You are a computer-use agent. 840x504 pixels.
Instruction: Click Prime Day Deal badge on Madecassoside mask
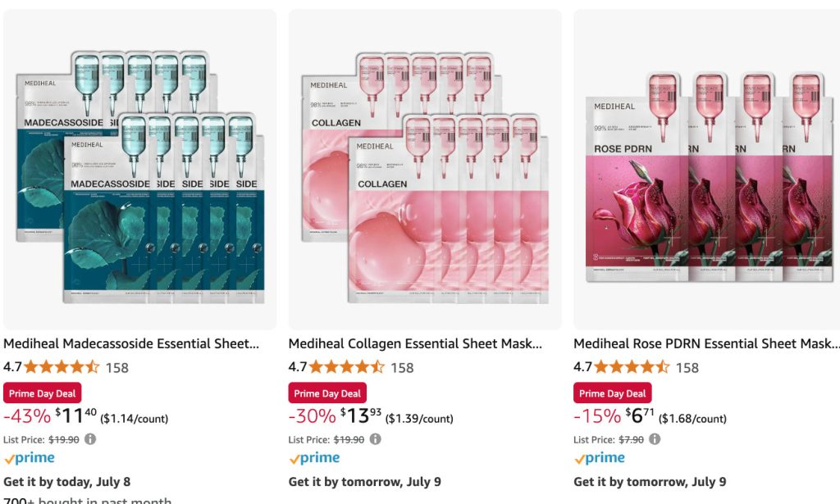[43, 393]
